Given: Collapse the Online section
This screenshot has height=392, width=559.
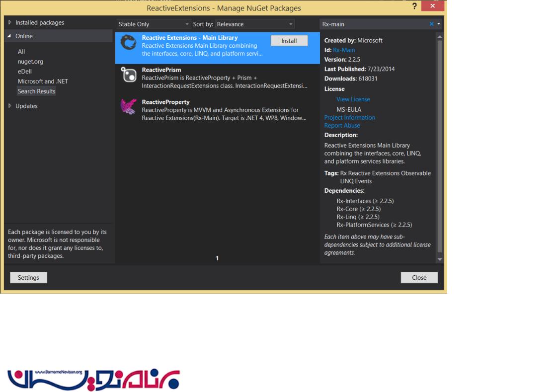Looking at the screenshot, I should [9, 36].
